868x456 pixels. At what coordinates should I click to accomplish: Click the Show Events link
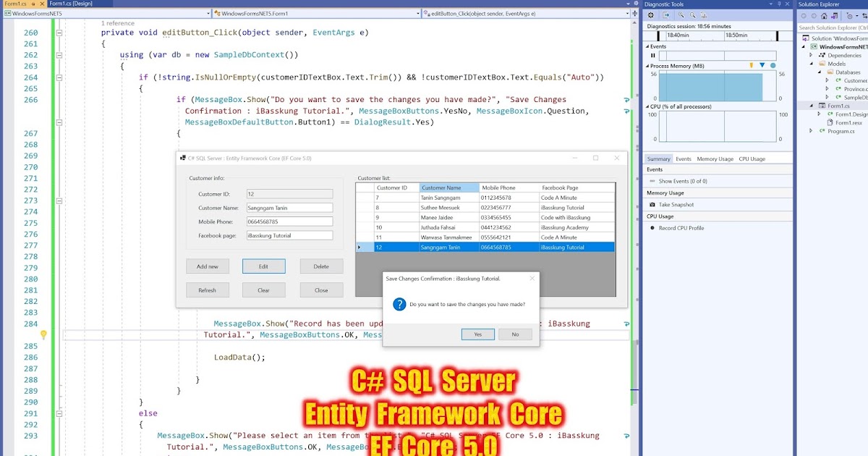(x=683, y=181)
